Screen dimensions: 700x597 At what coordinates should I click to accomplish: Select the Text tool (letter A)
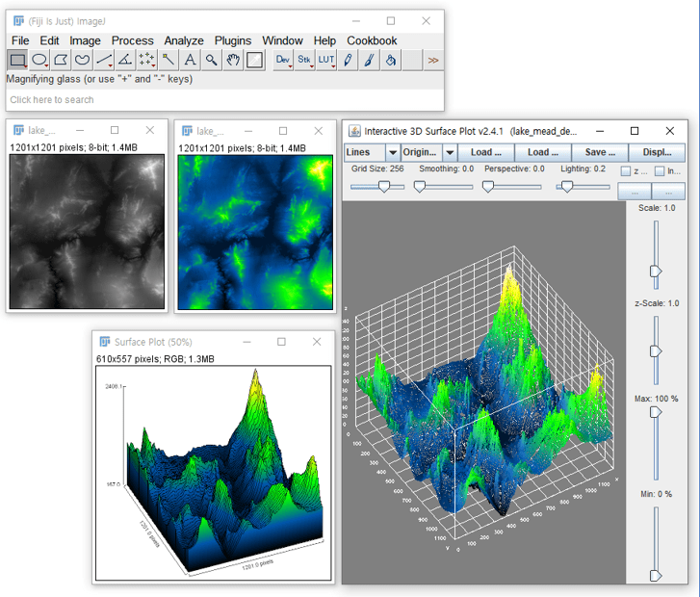point(191,60)
